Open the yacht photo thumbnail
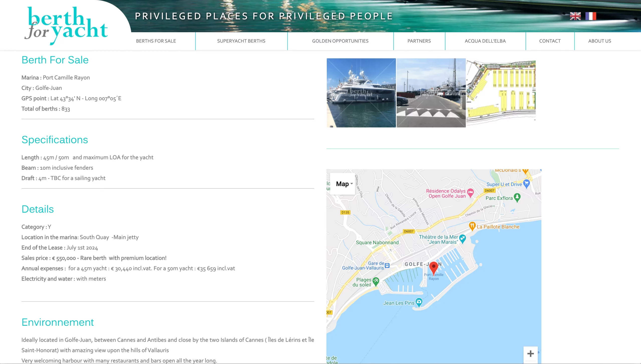This screenshot has width=641, height=364. pyautogui.click(x=361, y=93)
